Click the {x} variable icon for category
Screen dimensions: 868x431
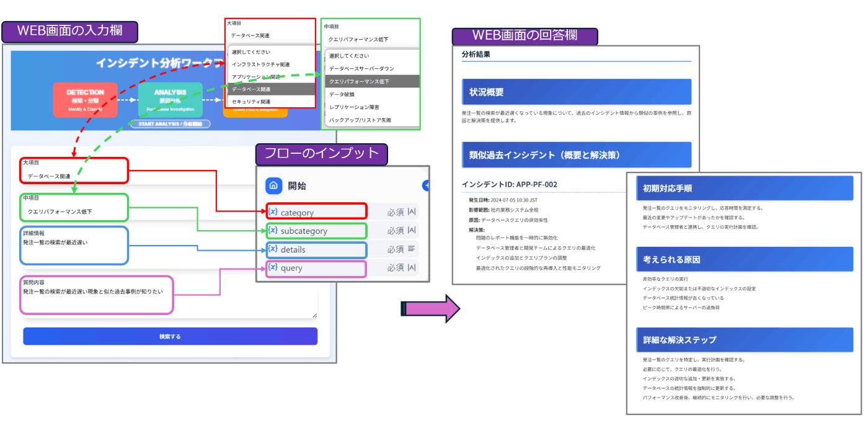pyautogui.click(x=273, y=212)
